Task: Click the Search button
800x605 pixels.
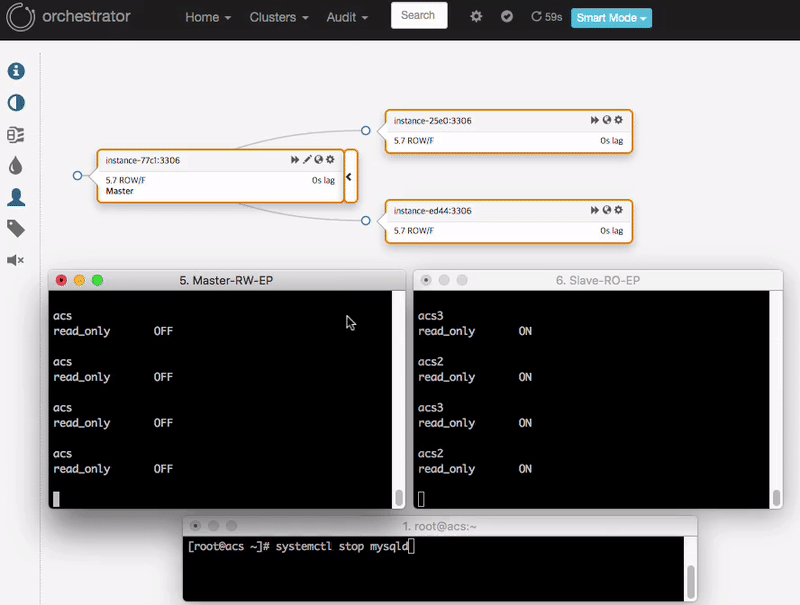Action: pyautogui.click(x=418, y=15)
